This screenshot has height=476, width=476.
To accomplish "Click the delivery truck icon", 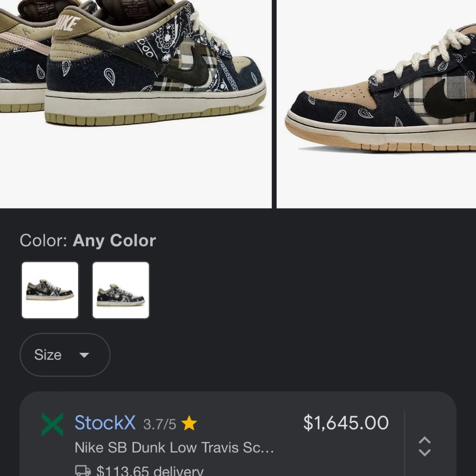I will pos(82,470).
